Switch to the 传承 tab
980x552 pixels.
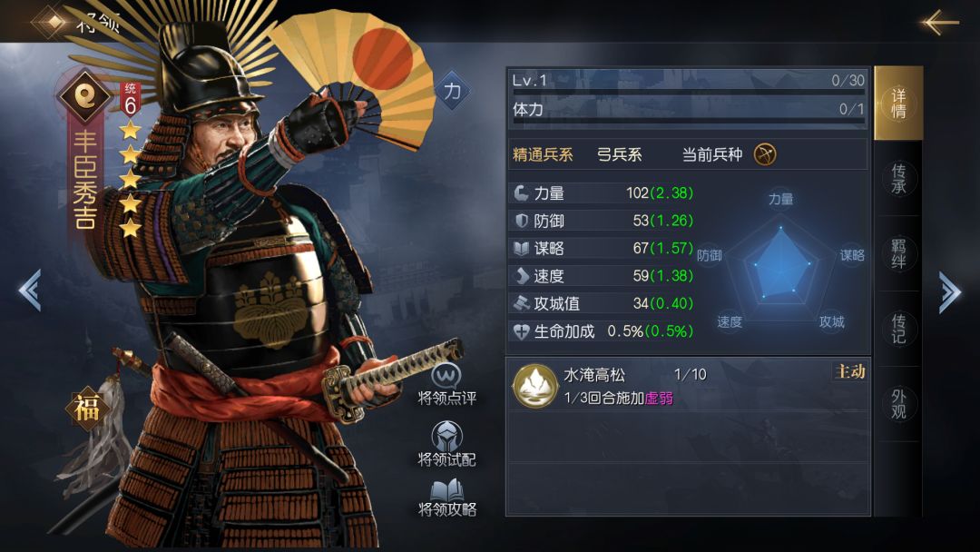tap(898, 179)
